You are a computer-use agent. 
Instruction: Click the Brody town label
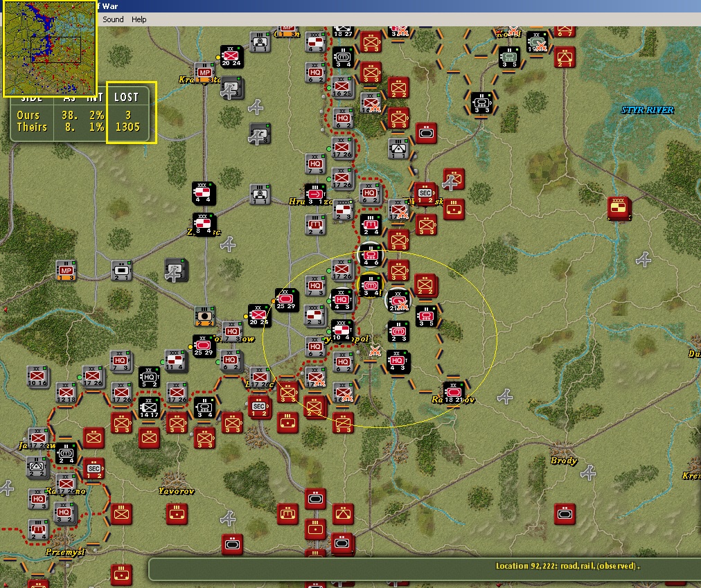563,461
